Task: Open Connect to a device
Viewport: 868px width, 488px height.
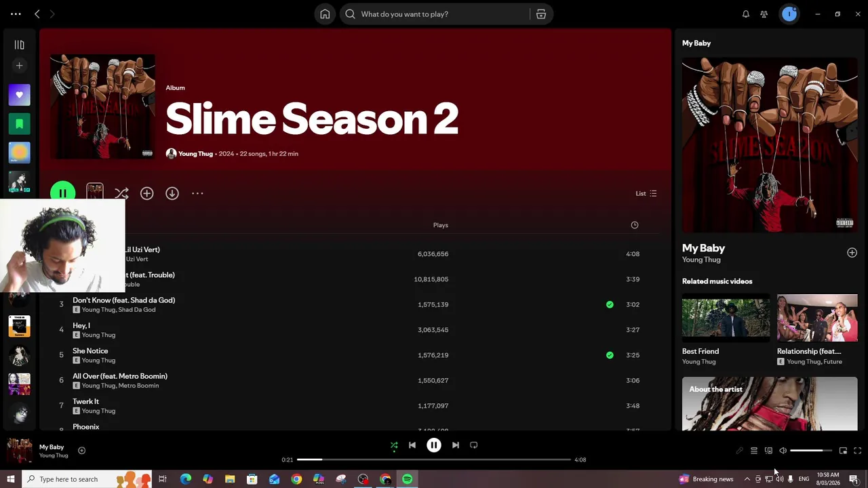Action: (768, 451)
